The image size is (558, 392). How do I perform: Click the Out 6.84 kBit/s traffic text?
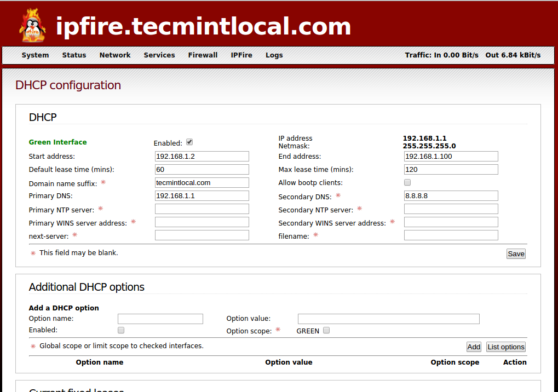(x=513, y=55)
